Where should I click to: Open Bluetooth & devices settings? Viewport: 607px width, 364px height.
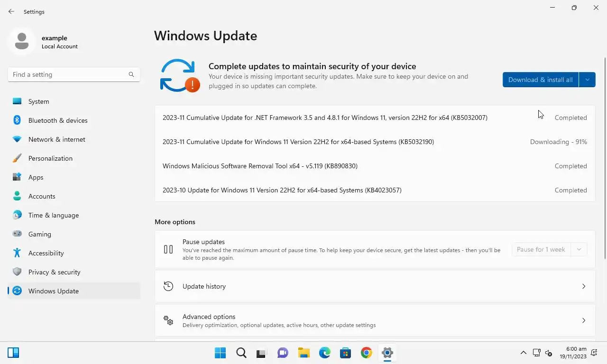(x=74, y=120)
